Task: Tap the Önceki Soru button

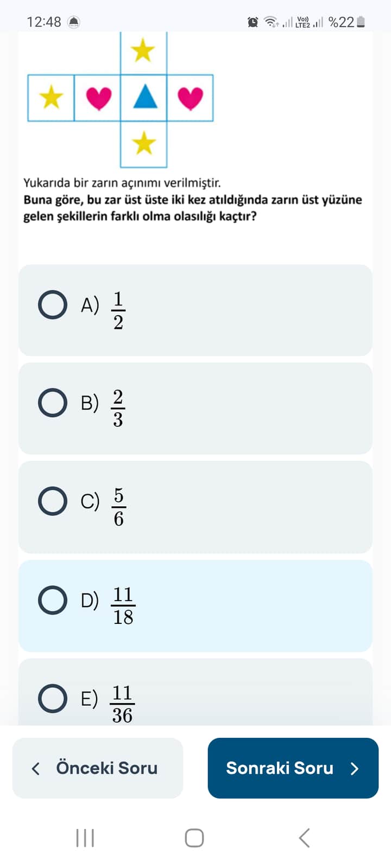Action: tap(98, 768)
